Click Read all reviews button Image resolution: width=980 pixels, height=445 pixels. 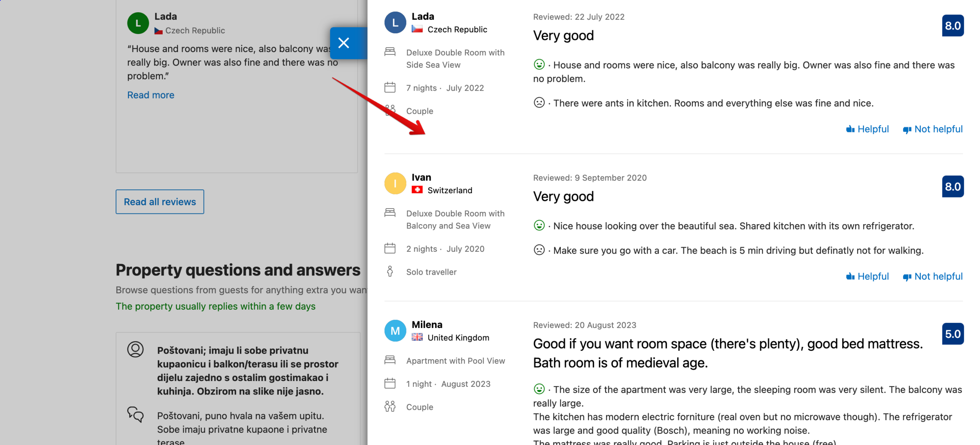coord(159,200)
